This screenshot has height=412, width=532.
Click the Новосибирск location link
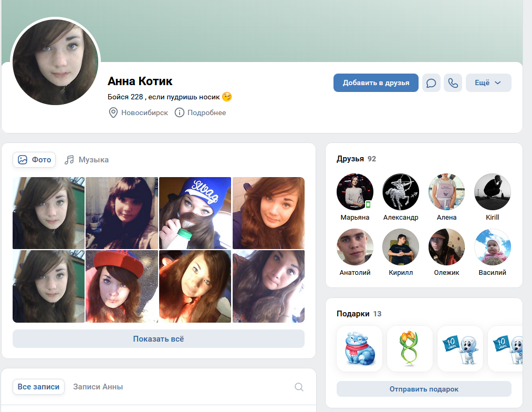tap(139, 112)
